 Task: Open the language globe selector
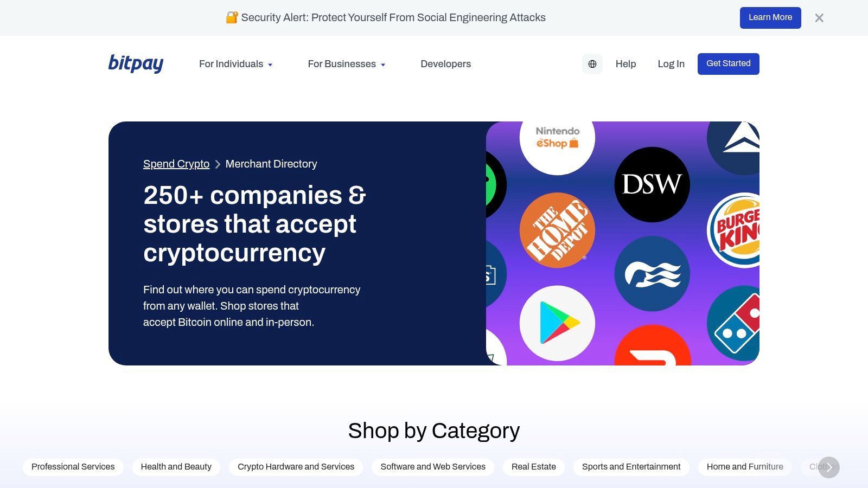(592, 64)
